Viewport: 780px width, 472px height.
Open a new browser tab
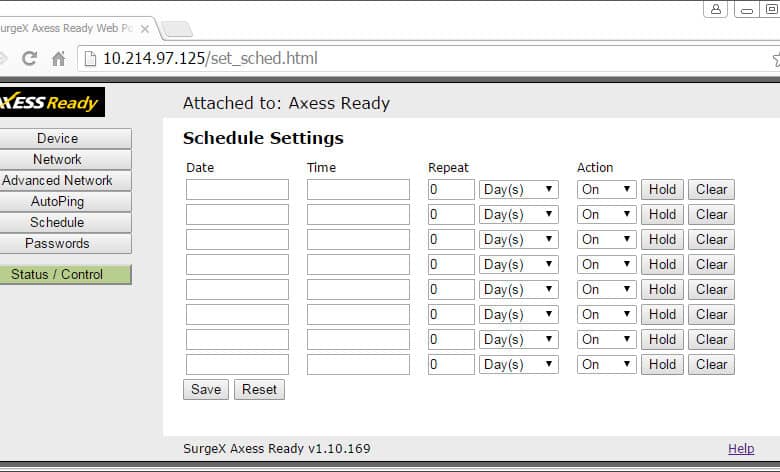177,29
